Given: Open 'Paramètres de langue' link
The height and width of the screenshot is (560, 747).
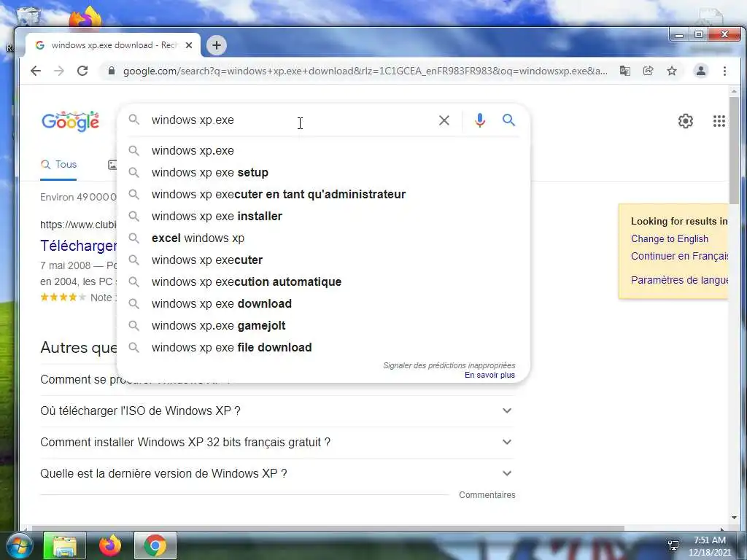Looking at the screenshot, I should 679,280.
